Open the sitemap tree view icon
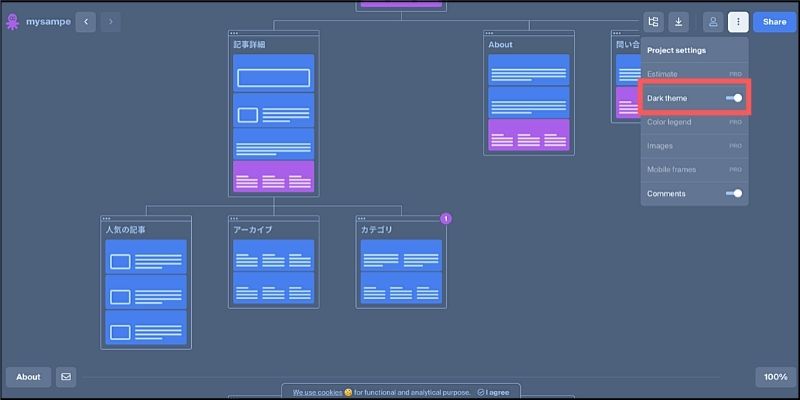Screen dimensions: 800x400 tap(653, 22)
